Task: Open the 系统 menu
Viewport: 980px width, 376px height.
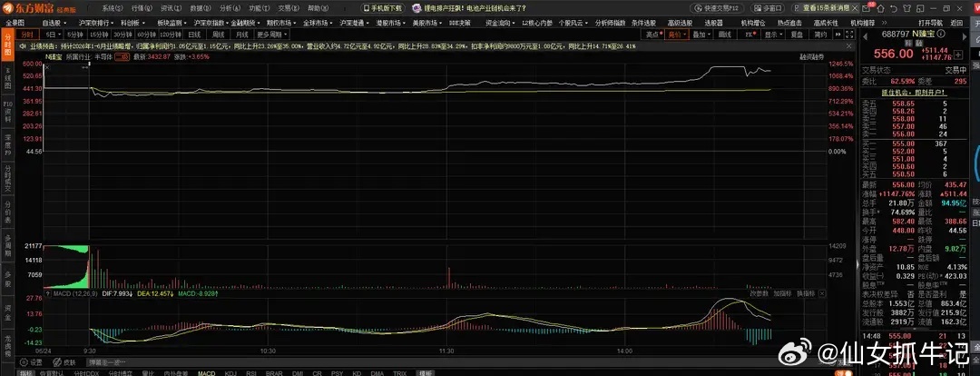Action: [x=113, y=8]
